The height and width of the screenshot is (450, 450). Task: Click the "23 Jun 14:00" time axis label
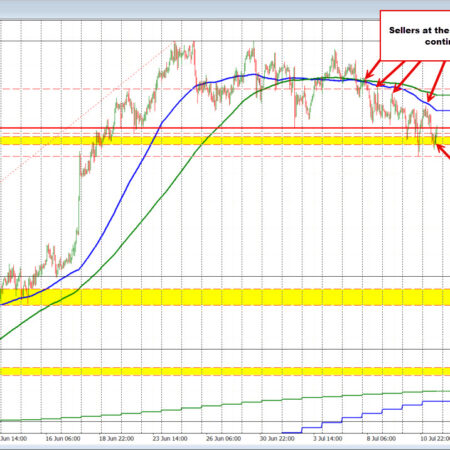[170, 438]
